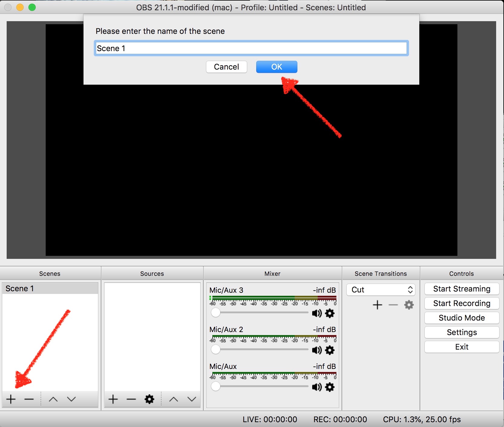Open source properties gear icon

[149, 399]
